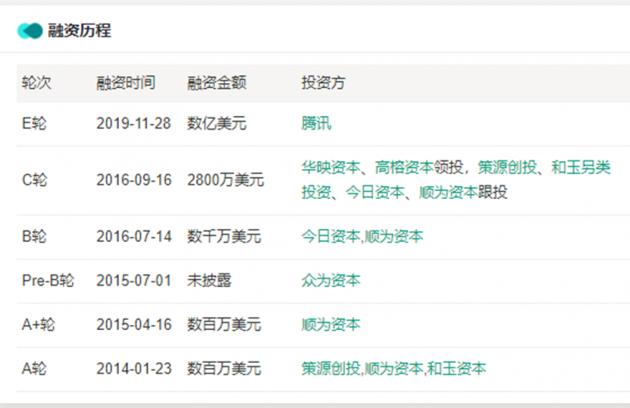The width and height of the screenshot is (630, 408).
Task: Open the 和玉资本 investor link
Action: coord(456,369)
